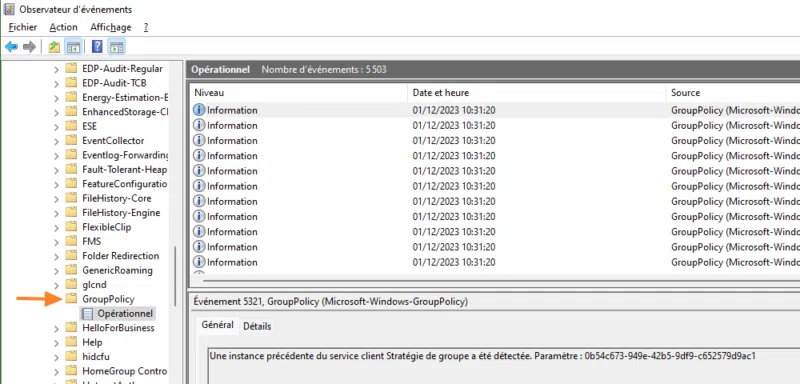Select the Fault-Tolerant-Heap folder icon
The image size is (800, 384).
point(71,169)
